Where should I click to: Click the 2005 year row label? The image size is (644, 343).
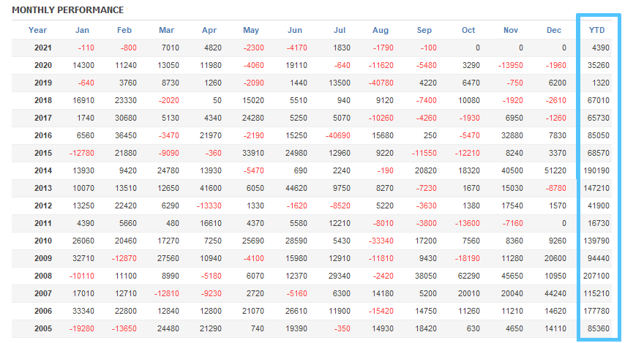click(43, 328)
